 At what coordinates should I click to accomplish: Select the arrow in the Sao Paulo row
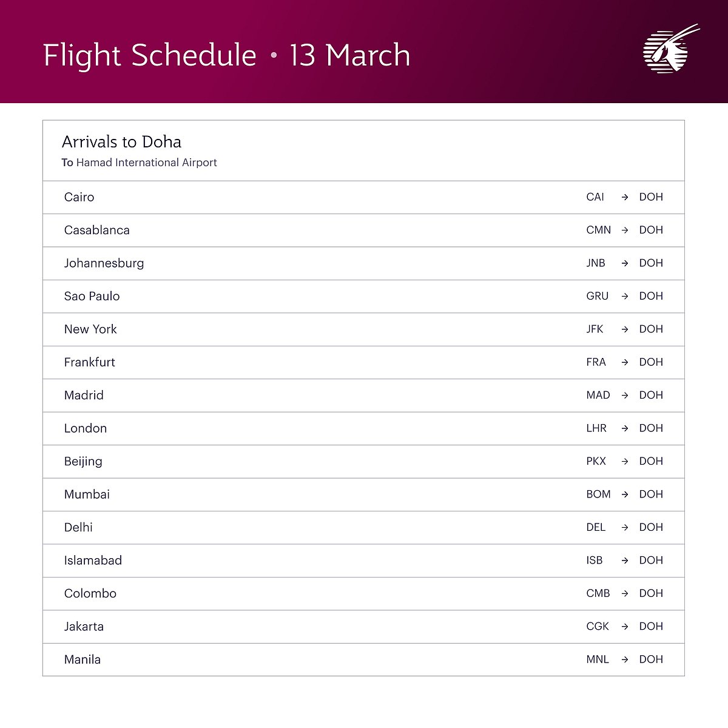click(625, 297)
